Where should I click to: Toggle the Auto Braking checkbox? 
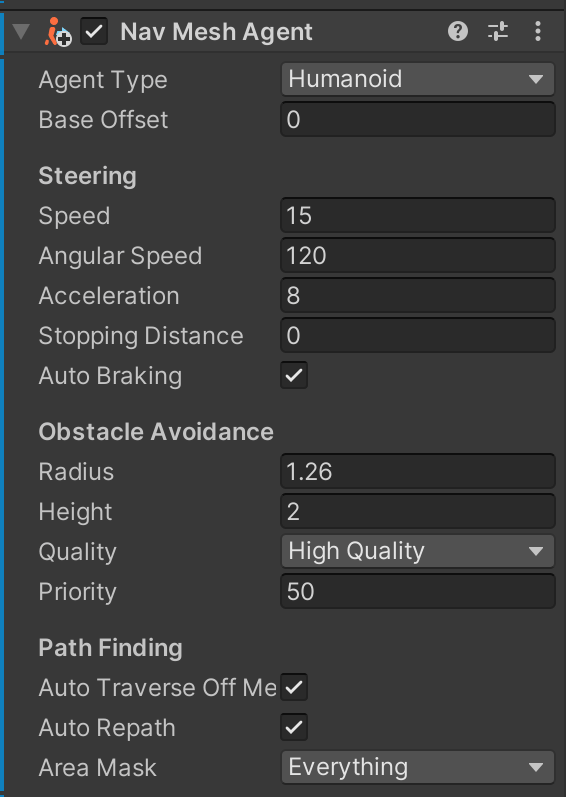click(x=294, y=376)
